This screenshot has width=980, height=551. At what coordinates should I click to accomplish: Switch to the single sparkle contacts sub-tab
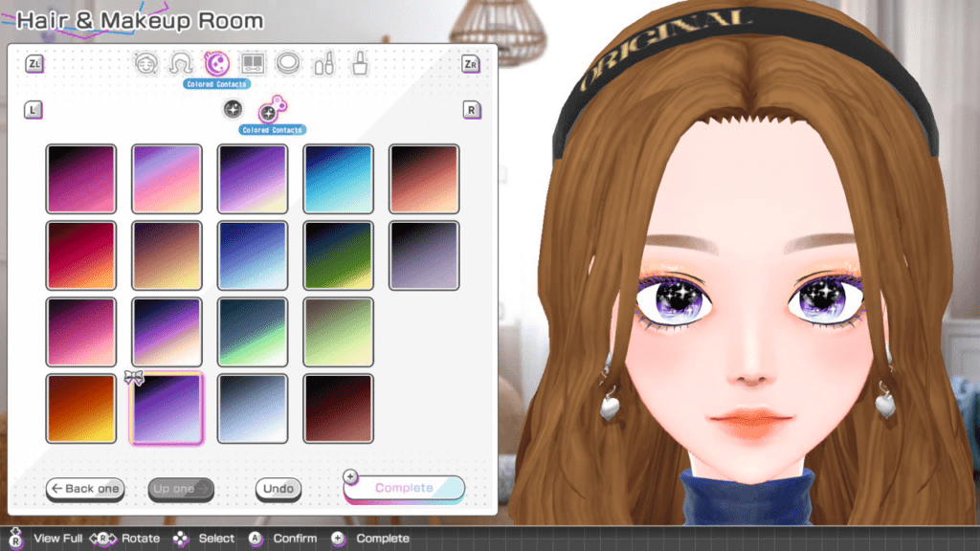[234, 109]
